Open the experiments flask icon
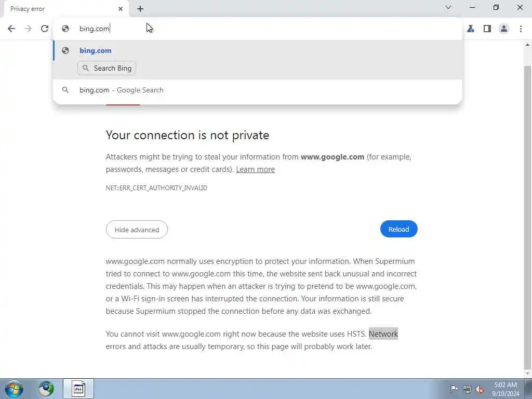This screenshot has width=532, height=399. coord(471,29)
